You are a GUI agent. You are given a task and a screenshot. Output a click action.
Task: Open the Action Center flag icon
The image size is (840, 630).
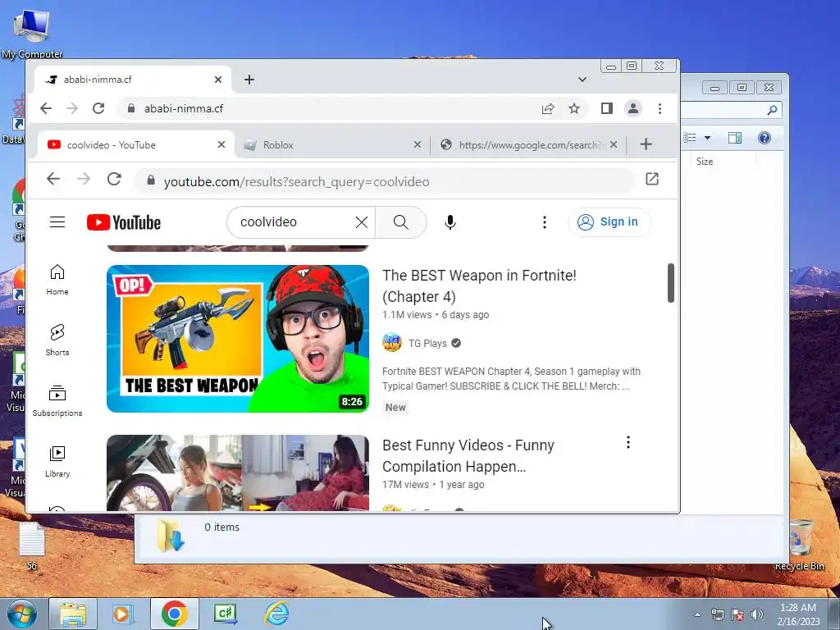[x=737, y=614]
